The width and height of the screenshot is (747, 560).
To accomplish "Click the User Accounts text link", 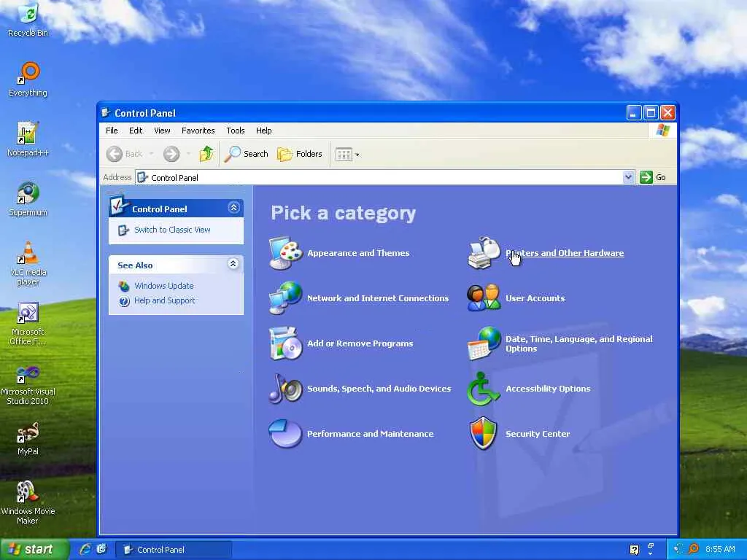I will click(535, 298).
